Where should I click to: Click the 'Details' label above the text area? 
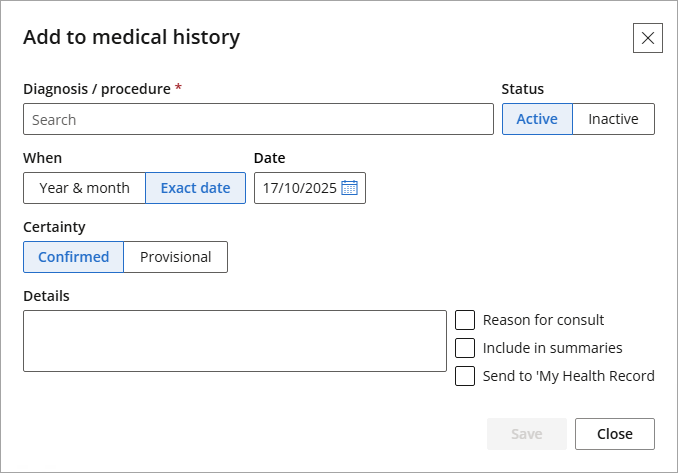pyautogui.click(x=46, y=295)
